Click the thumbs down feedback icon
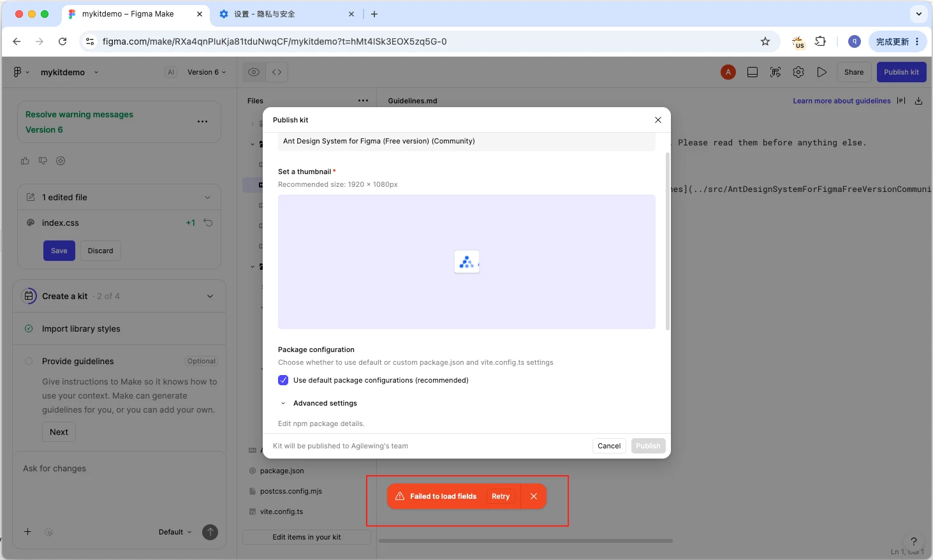The height and width of the screenshot is (560, 933). point(43,161)
